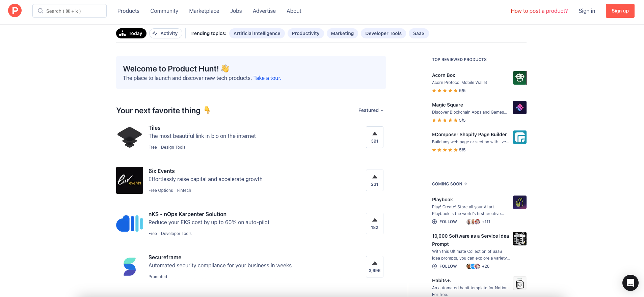Open the 10,000 SaaS Idea Prompt icon
This screenshot has width=644, height=297.
[520, 239]
